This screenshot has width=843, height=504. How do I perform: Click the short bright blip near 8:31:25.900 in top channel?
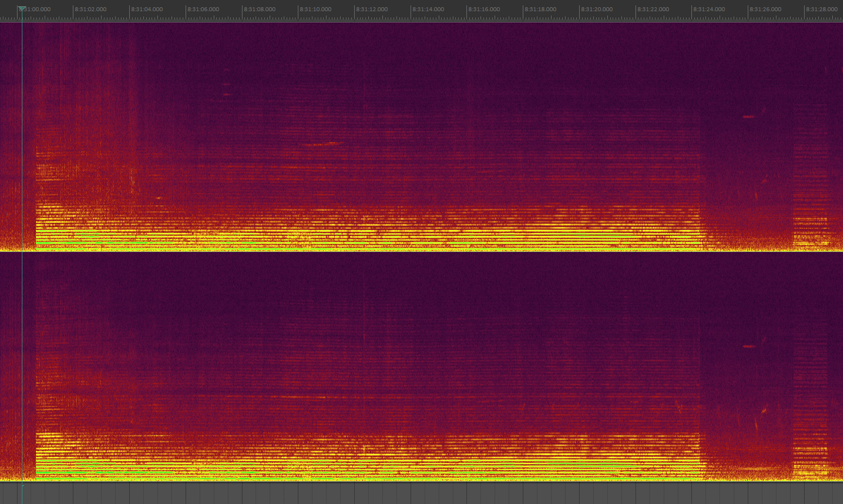(748, 117)
